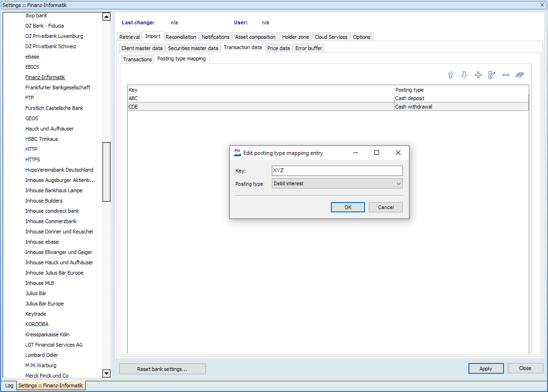Click the bank list scrollbar thumb

click(x=106, y=172)
